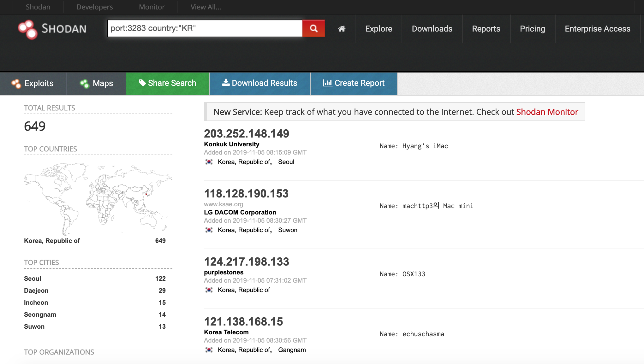Click the red search magnifier button
The height and width of the screenshot is (364, 644).
click(314, 28)
